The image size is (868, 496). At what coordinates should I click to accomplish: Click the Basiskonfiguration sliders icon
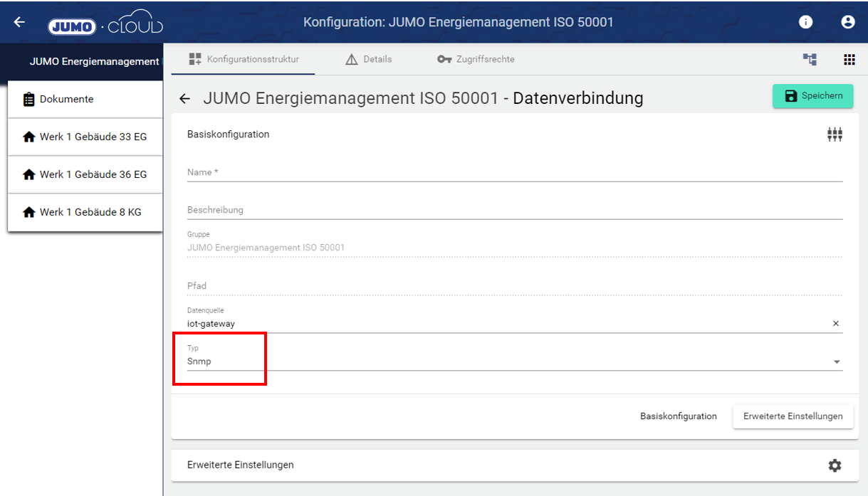(835, 134)
